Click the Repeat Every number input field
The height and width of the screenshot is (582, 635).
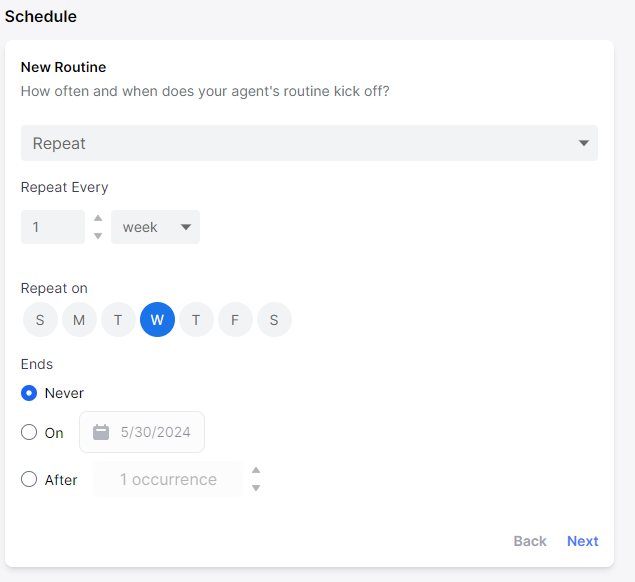point(53,227)
